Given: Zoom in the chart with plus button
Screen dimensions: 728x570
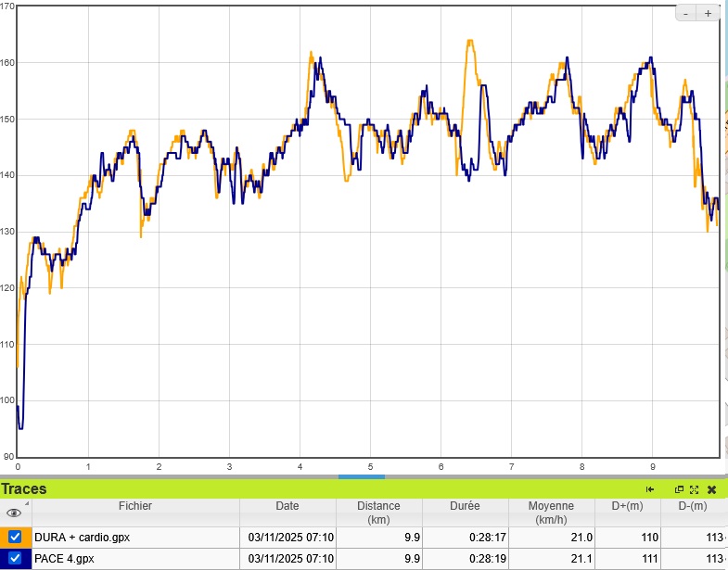Looking at the screenshot, I should [x=709, y=13].
